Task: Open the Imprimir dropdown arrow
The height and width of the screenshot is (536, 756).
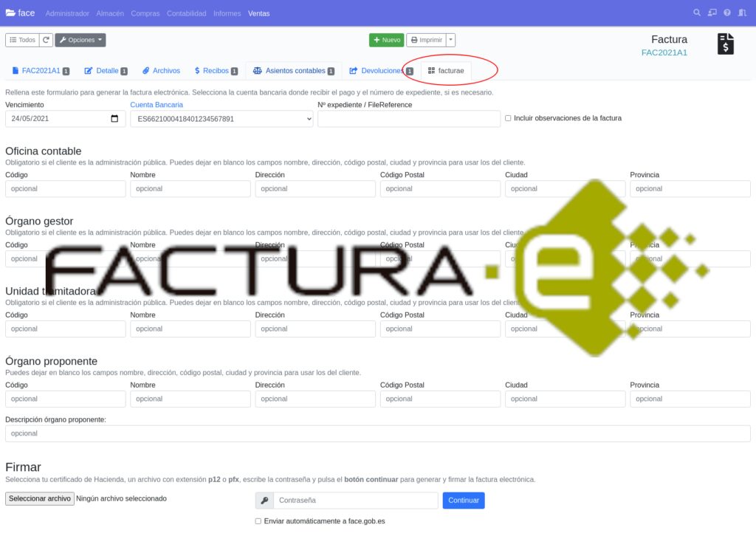Action: [x=451, y=40]
